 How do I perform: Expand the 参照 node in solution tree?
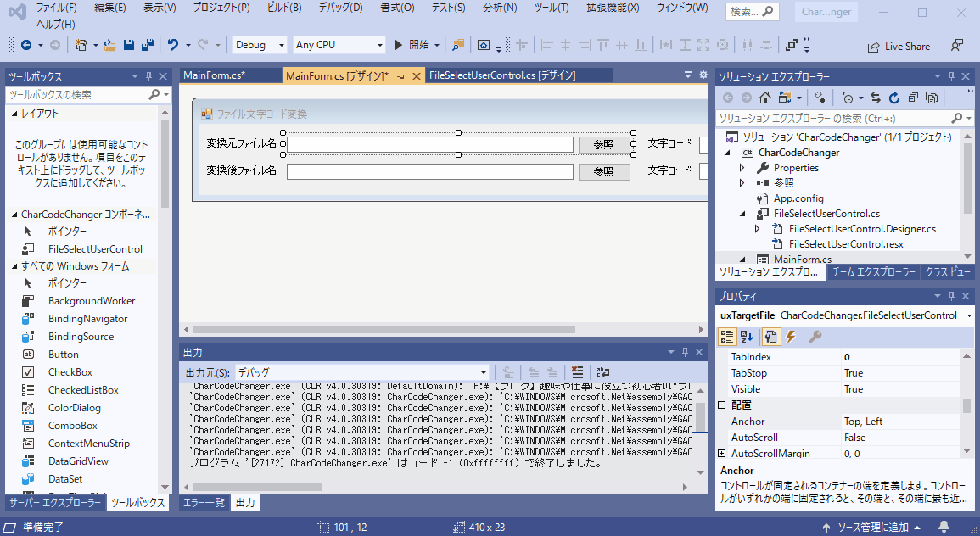742,183
